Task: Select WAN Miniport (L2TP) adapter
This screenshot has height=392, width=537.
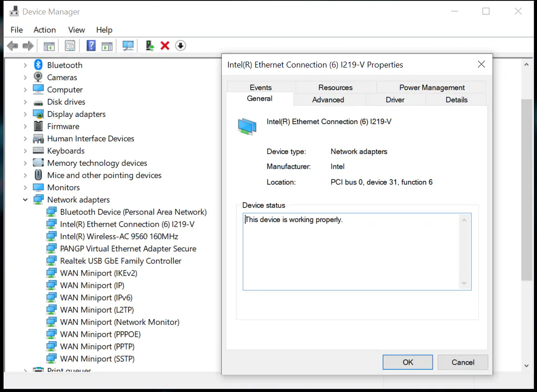Action: pyautogui.click(x=97, y=310)
